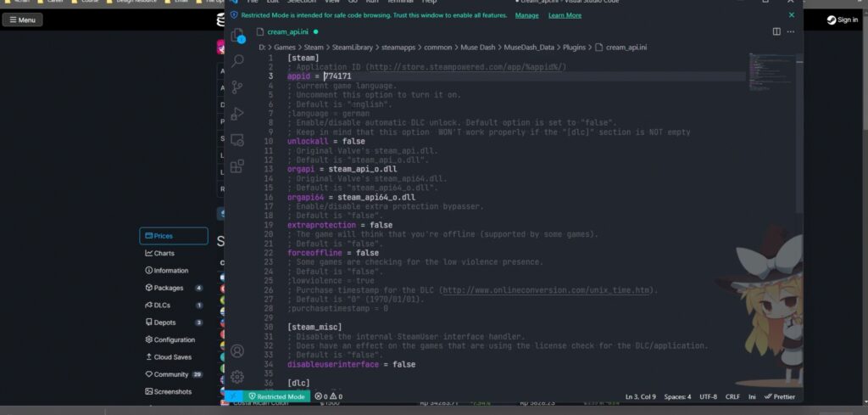Select Packages in the SteamDB sidebar

pos(174,288)
